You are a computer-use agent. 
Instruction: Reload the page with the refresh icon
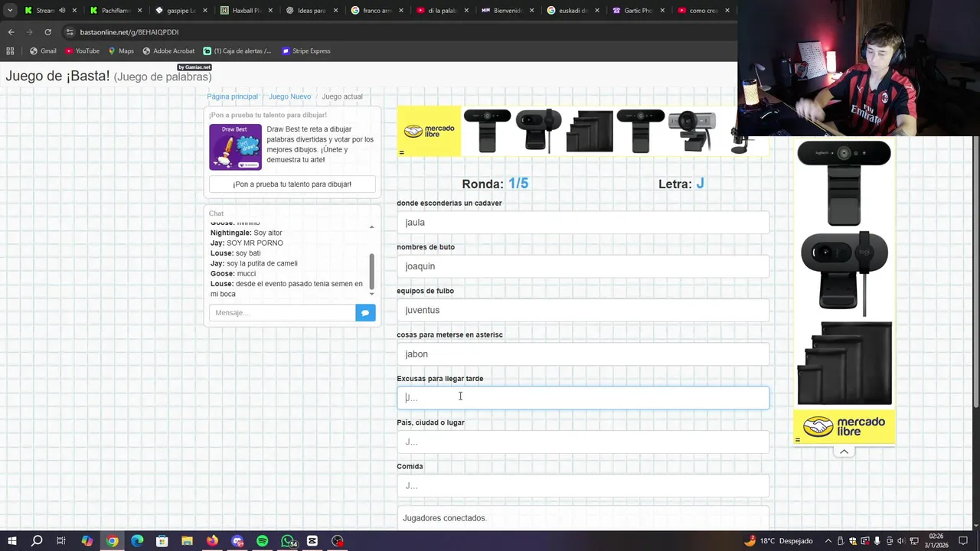[47, 32]
